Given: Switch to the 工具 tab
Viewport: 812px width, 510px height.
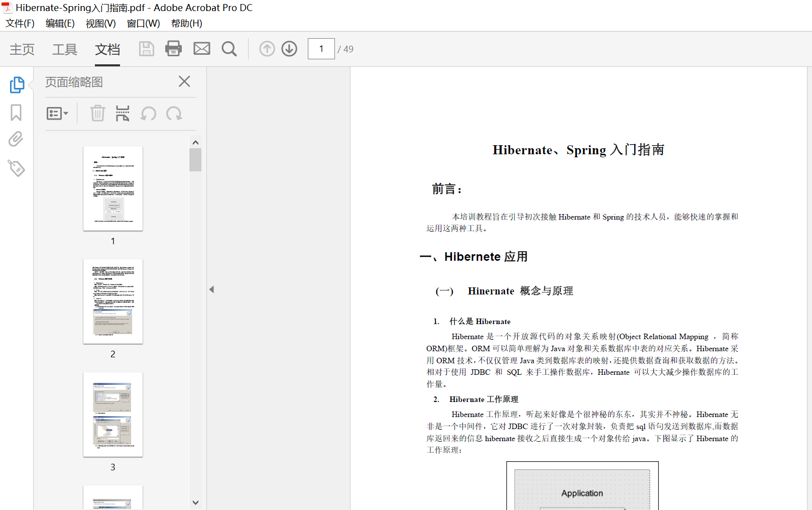Looking at the screenshot, I should 65,49.
